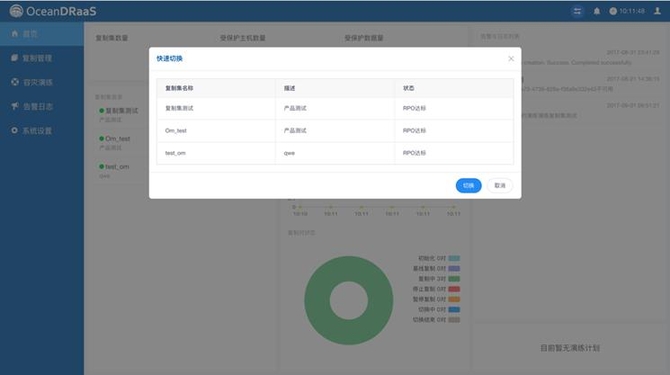This screenshot has width=670, height=375.
Task: Cancel the dialog with the 取消 button
Action: pos(500,185)
